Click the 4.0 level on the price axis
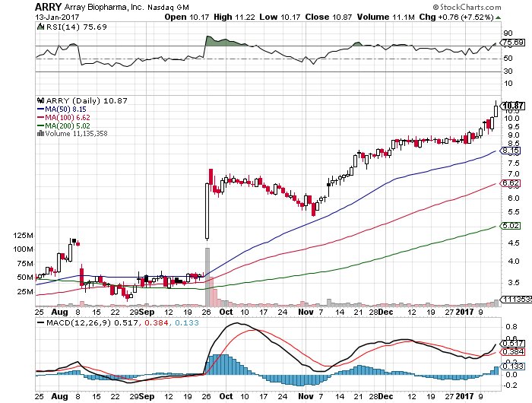The height and width of the screenshot is (403, 532). pos(512,262)
